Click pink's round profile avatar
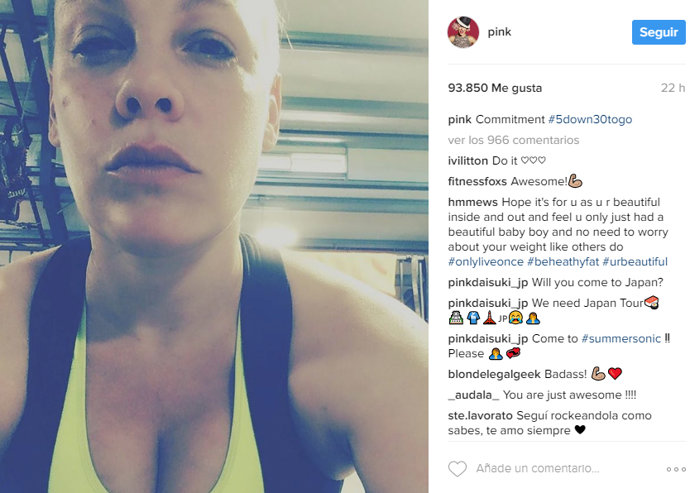Screen dimensions: 690x493 (463, 32)
